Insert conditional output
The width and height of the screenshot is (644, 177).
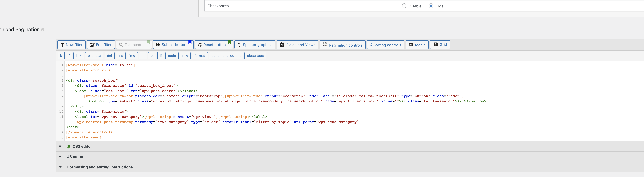226,56
